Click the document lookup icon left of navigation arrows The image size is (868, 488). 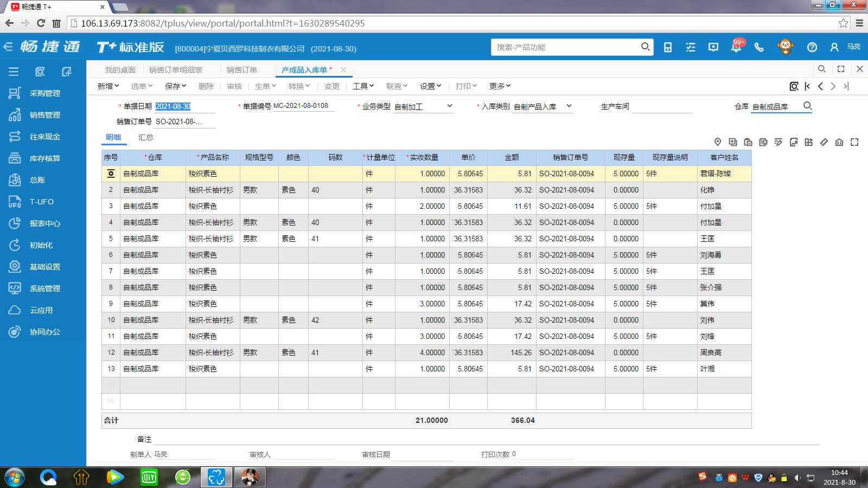point(794,86)
